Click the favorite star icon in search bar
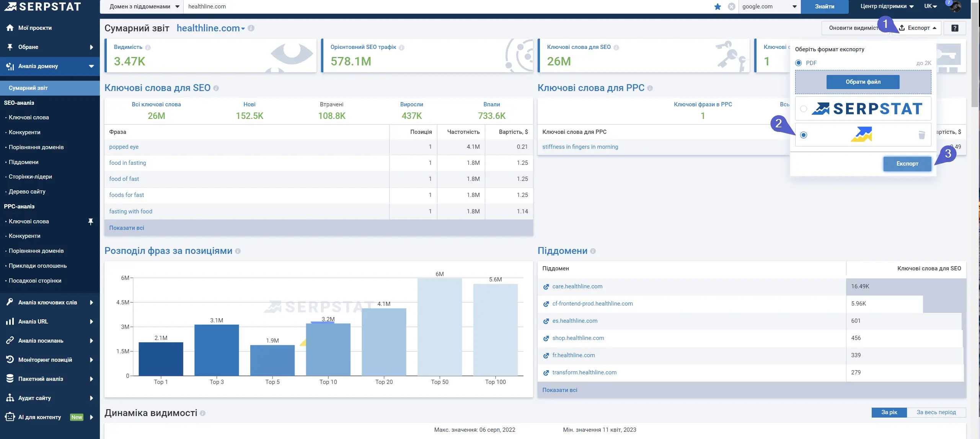This screenshot has width=980, height=439. tap(717, 7)
